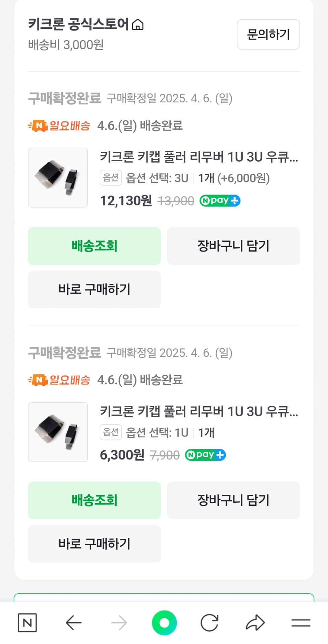Viewport: 328px width, 644px height.
Task: Open the Keychron store home icon
Action: [138, 25]
